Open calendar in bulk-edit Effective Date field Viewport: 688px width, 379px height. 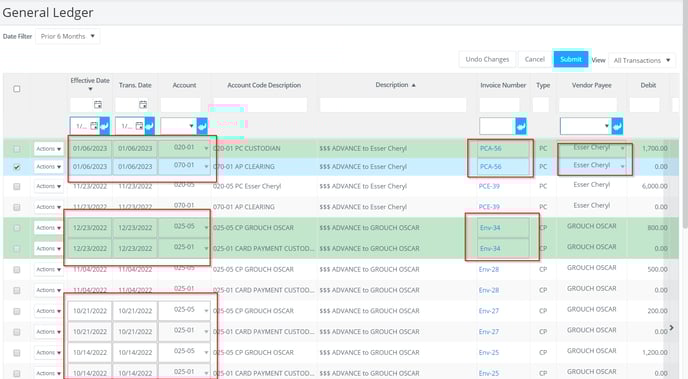94,126
